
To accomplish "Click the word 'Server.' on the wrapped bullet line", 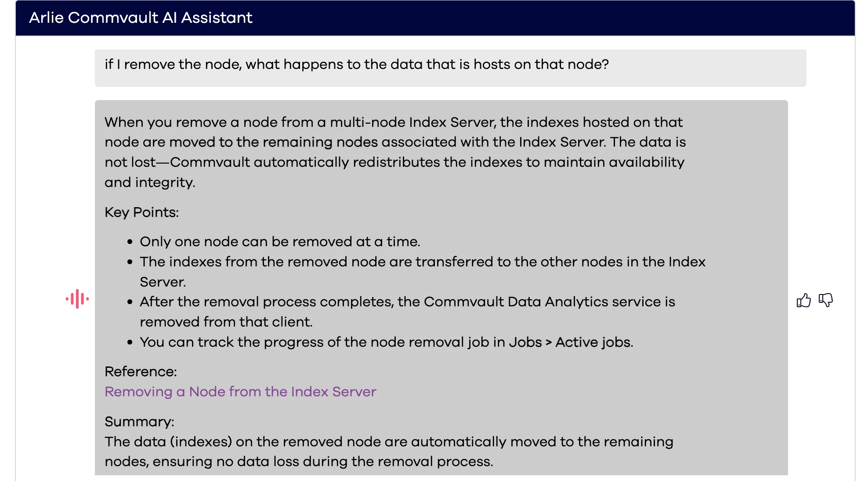I will pos(163,282).
